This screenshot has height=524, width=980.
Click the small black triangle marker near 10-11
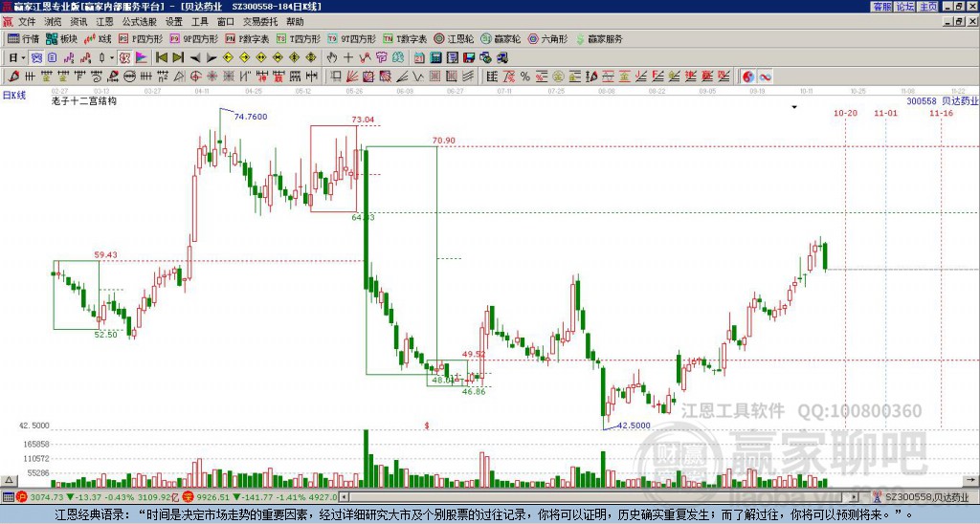(794, 107)
